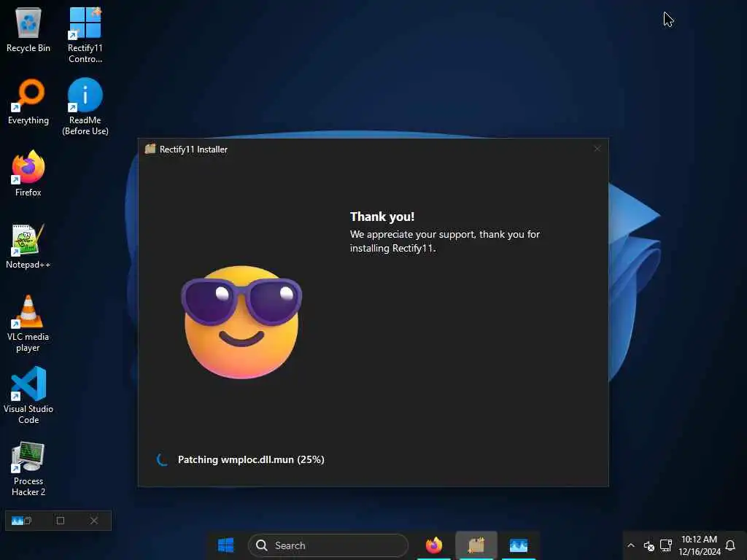Viewport: 747px width, 560px height.
Task: Open the network status tray icon
Action: (x=665, y=545)
